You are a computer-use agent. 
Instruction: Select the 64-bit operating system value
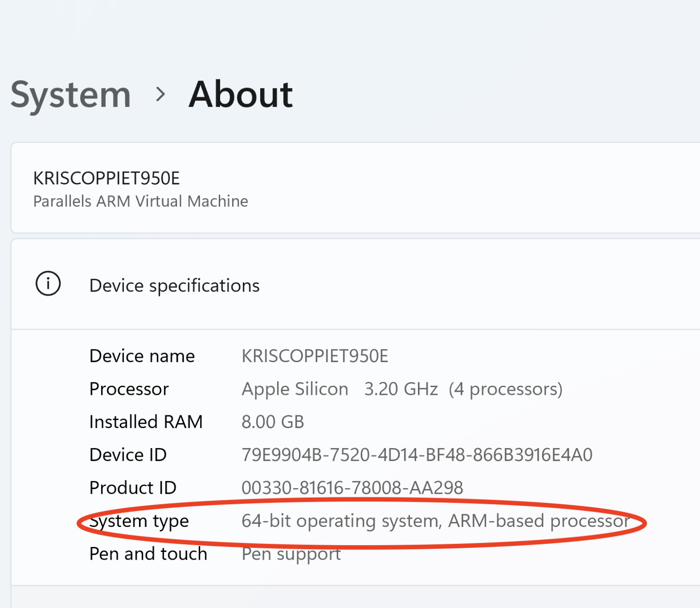click(x=435, y=521)
